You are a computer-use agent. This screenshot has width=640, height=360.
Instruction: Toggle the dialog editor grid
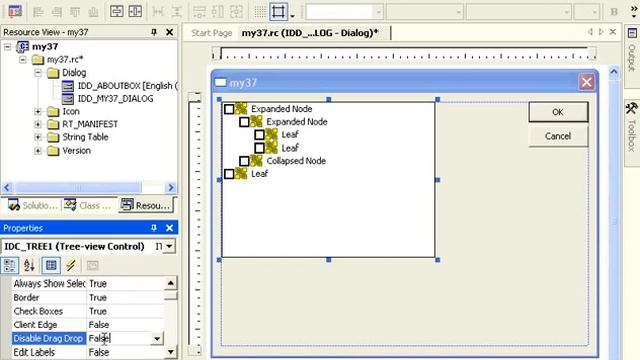(x=260, y=12)
